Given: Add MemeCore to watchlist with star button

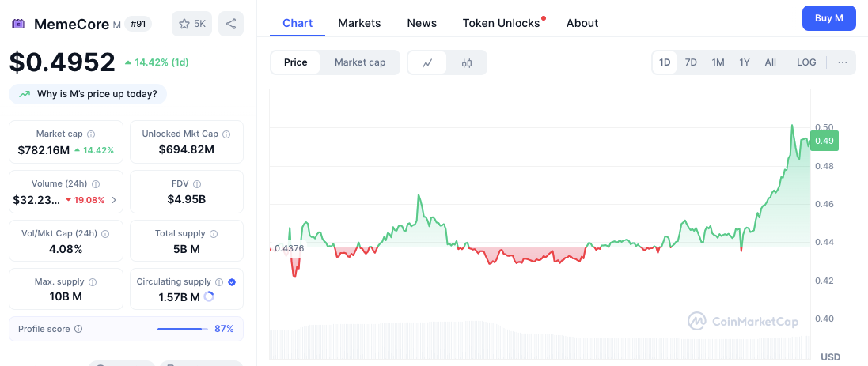Looking at the screenshot, I should click(191, 24).
